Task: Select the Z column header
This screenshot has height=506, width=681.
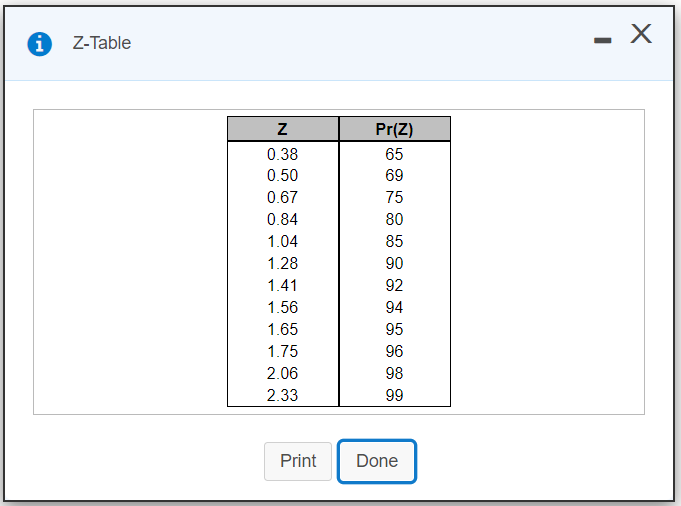Action: point(283,129)
